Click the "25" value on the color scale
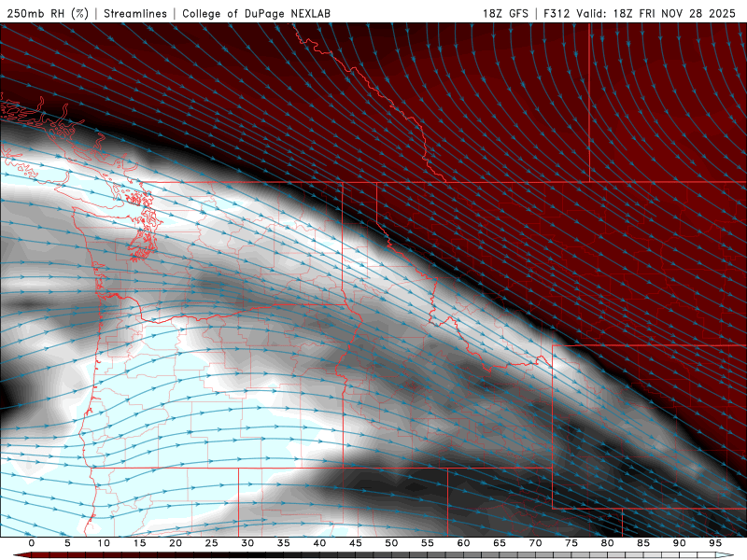 click(212, 543)
